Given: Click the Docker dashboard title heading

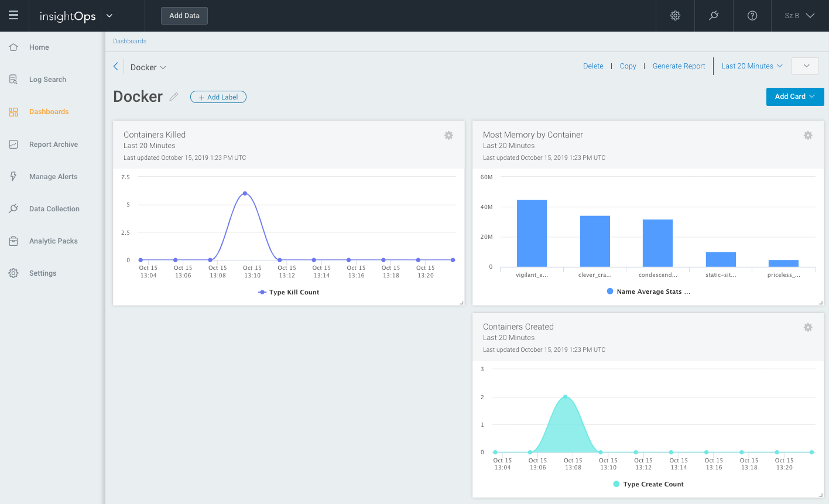Looking at the screenshot, I should [x=138, y=97].
